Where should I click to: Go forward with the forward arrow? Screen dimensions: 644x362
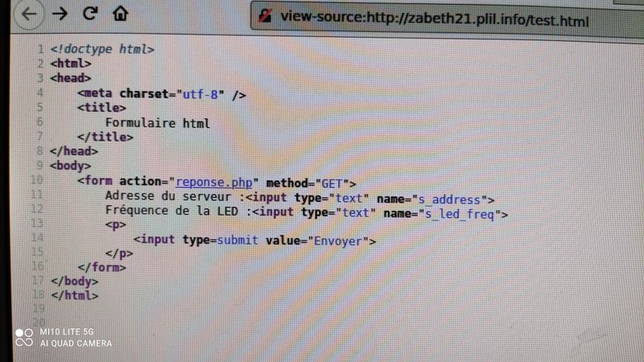60,14
